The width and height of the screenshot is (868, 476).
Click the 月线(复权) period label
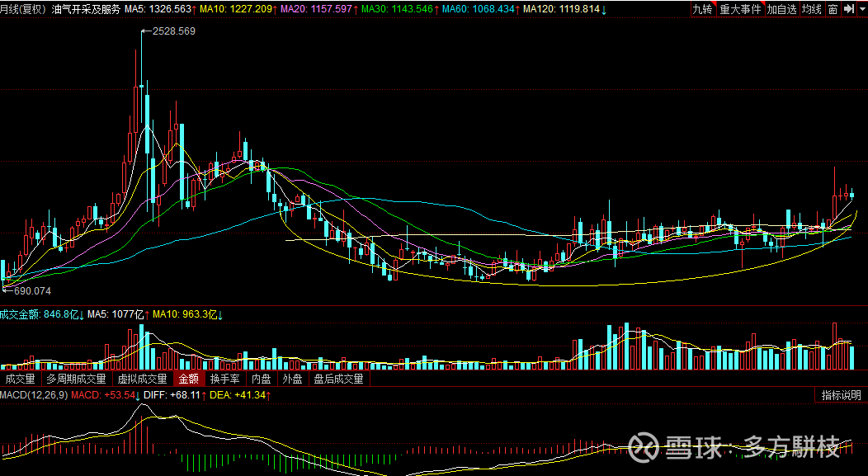tap(23, 9)
